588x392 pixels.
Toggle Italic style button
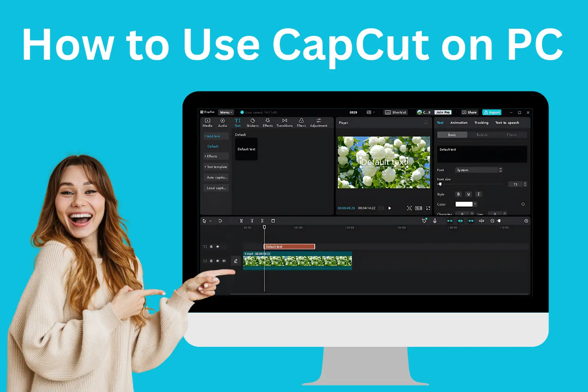(x=479, y=194)
